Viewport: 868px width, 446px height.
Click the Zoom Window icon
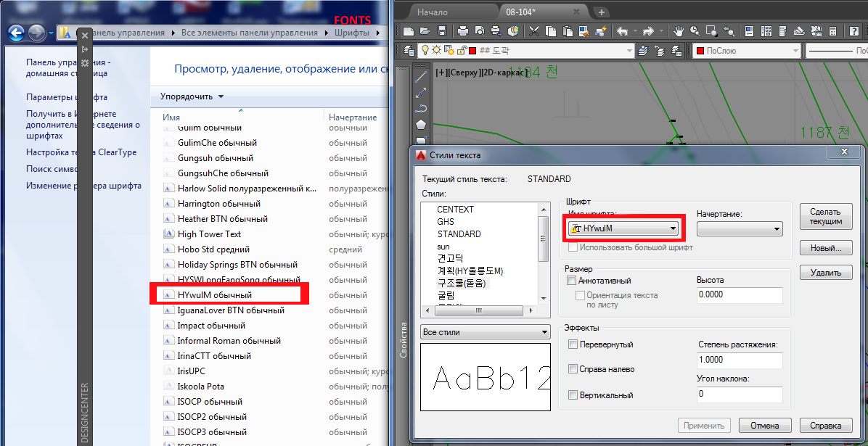[711, 31]
